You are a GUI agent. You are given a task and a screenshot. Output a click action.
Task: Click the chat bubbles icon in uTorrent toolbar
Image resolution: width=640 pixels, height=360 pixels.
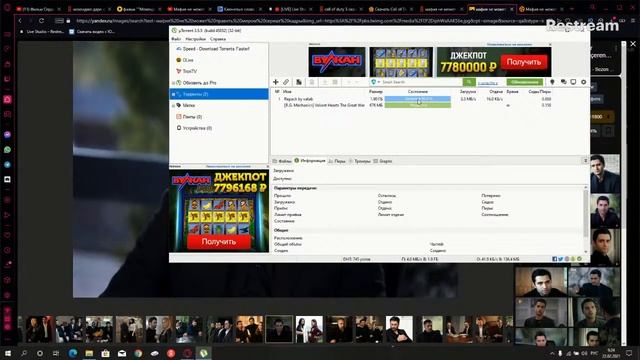point(563,82)
